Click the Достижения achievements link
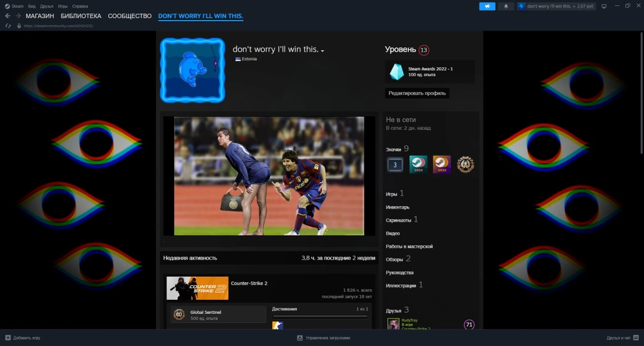644x346 pixels. (284, 309)
